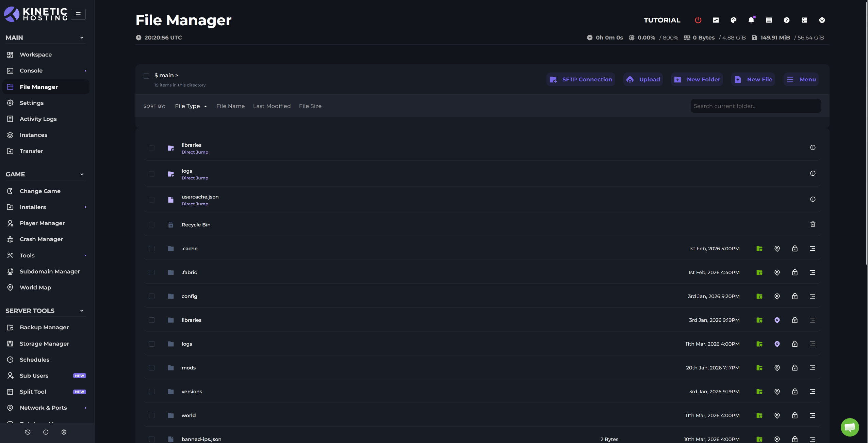Click the pin icon on mods row

tap(777, 368)
